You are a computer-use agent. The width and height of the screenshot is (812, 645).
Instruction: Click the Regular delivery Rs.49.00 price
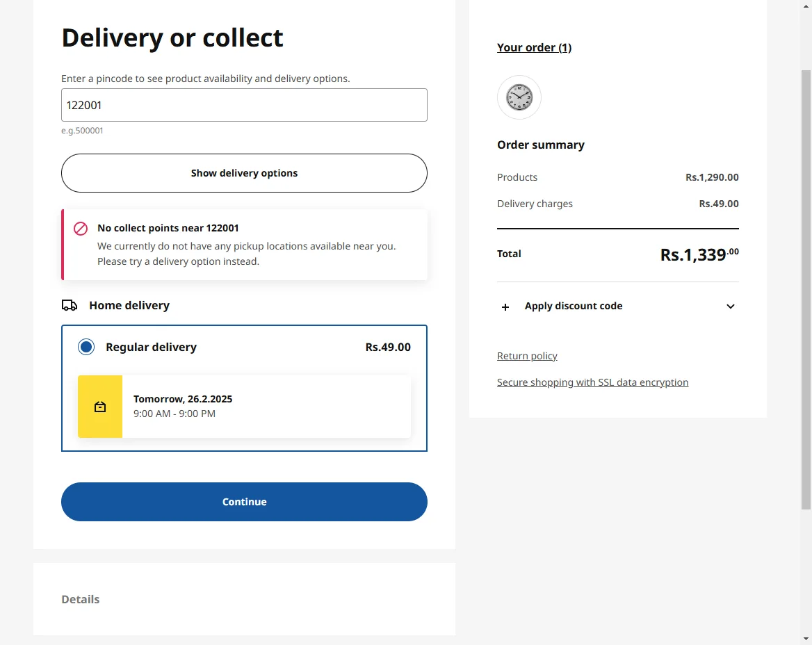point(388,347)
